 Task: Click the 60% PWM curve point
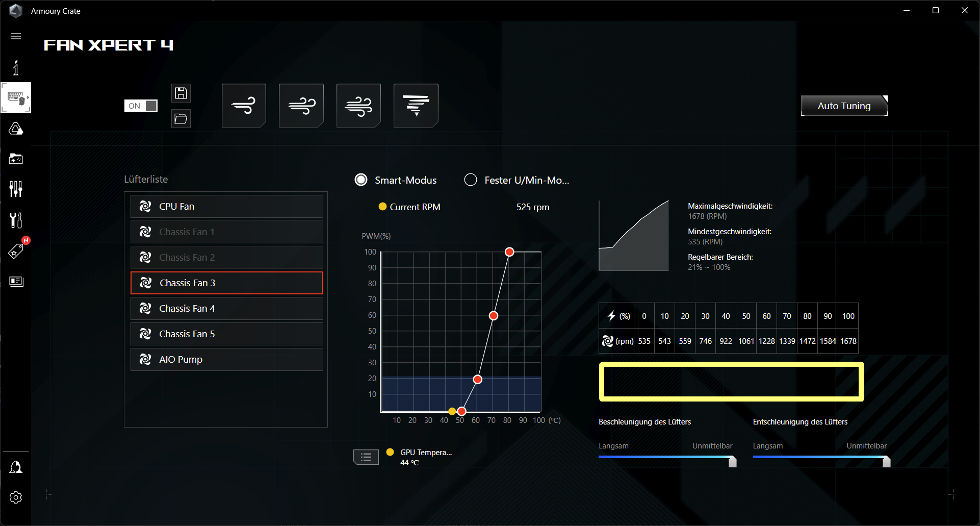[x=494, y=316]
